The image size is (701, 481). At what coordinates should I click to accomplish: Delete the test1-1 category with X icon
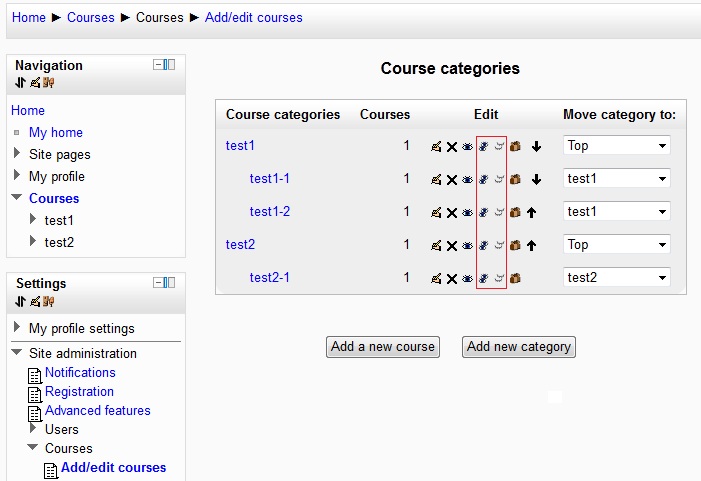pos(452,180)
